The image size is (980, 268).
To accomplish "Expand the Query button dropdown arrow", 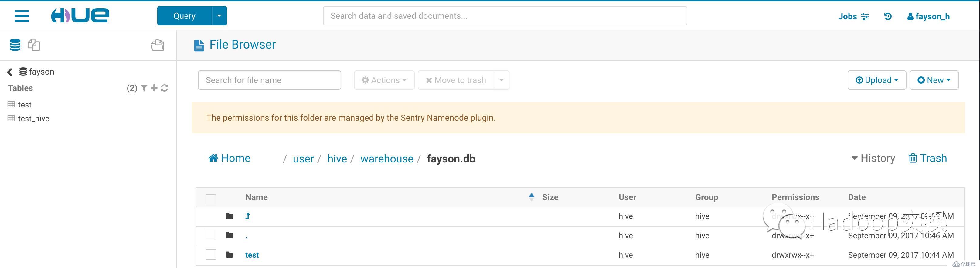I will [219, 16].
